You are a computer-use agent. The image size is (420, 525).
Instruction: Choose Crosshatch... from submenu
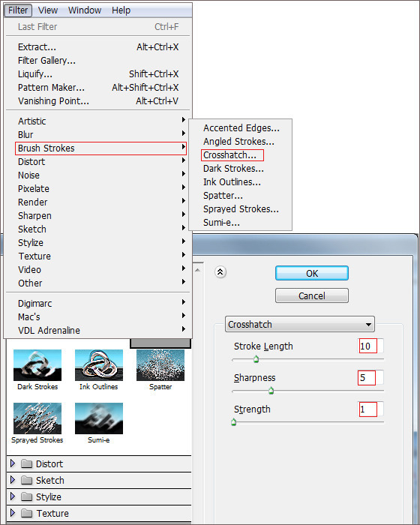click(x=232, y=155)
